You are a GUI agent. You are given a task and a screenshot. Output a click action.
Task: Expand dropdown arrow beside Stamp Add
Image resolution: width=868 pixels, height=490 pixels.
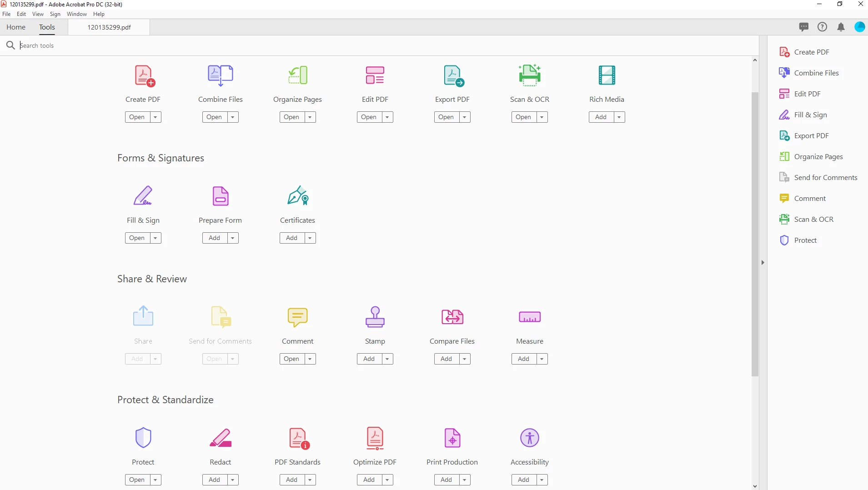coord(387,359)
